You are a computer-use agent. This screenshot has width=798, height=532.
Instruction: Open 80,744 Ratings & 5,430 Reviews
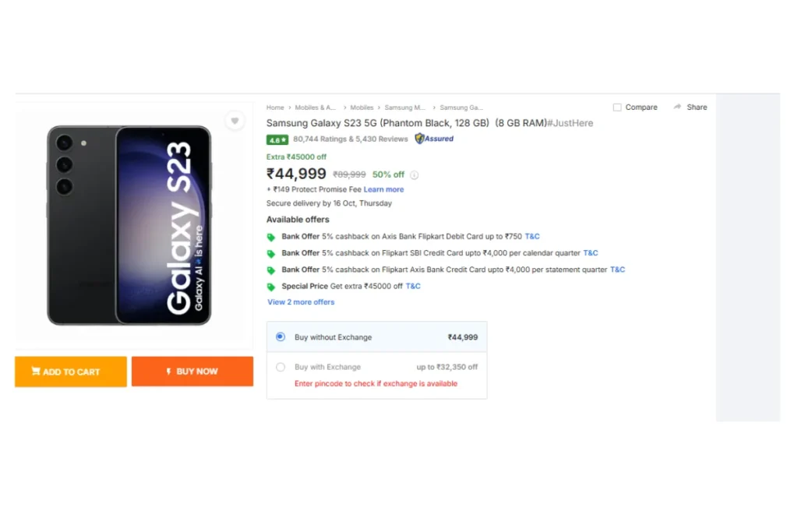pyautogui.click(x=350, y=139)
